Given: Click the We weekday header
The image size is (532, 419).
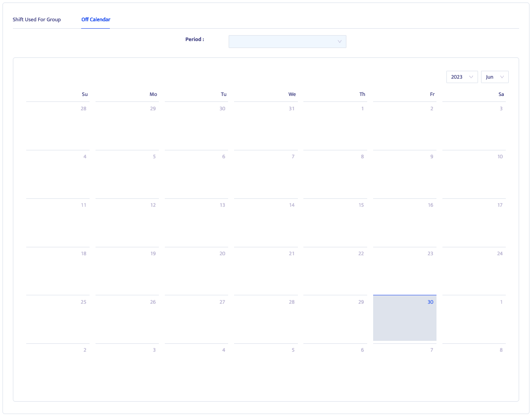Looking at the screenshot, I should click(292, 94).
